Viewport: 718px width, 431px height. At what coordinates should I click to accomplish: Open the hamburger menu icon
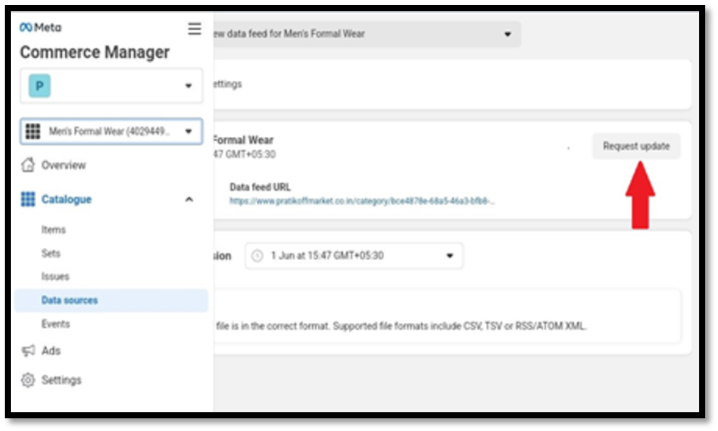(194, 29)
